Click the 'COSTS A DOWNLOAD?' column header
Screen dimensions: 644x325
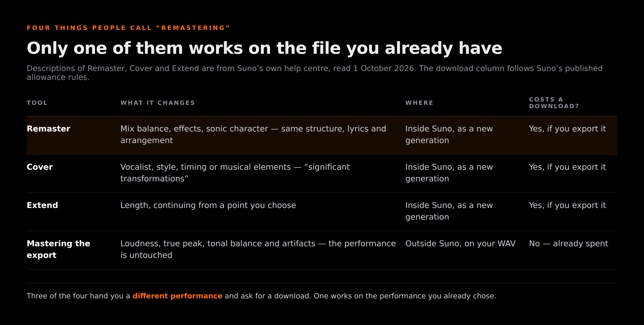pyautogui.click(x=554, y=103)
